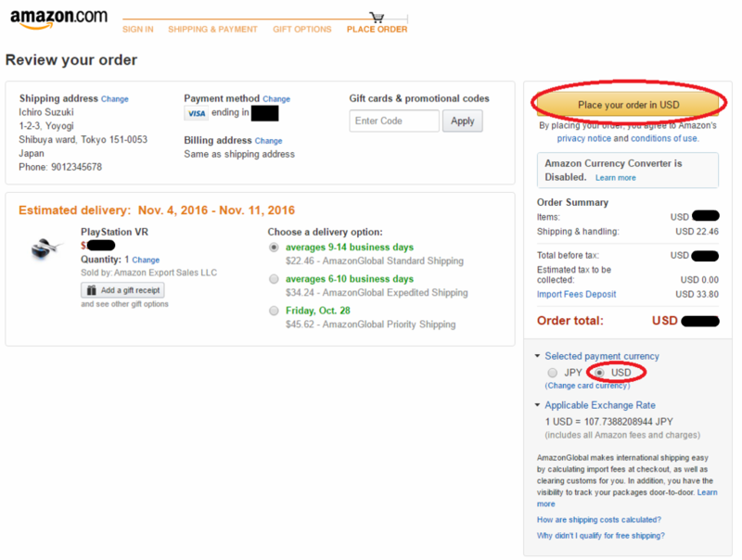This screenshot has height=560, width=742.
Task: Click the exchange rate value 107.7388208944 JPY
Action: (x=629, y=422)
